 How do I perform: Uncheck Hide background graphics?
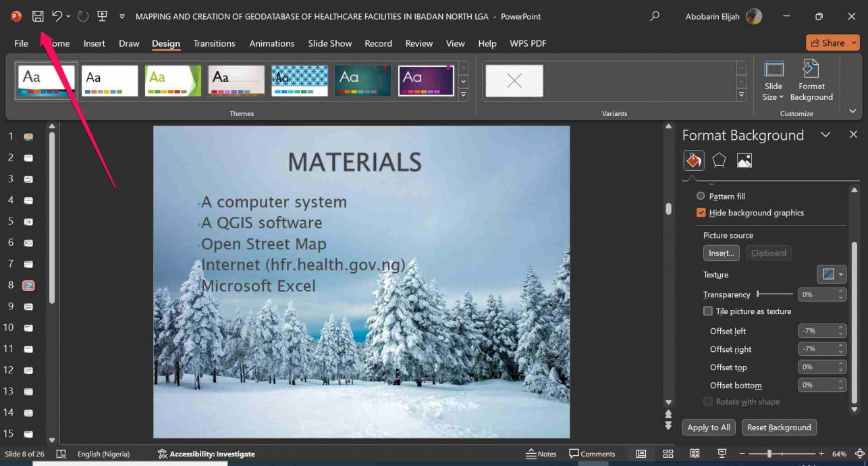pyautogui.click(x=701, y=213)
